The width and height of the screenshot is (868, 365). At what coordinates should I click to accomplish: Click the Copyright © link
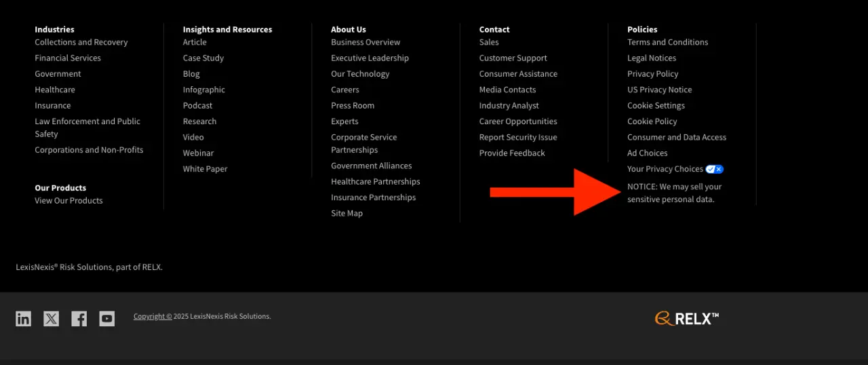tap(153, 316)
